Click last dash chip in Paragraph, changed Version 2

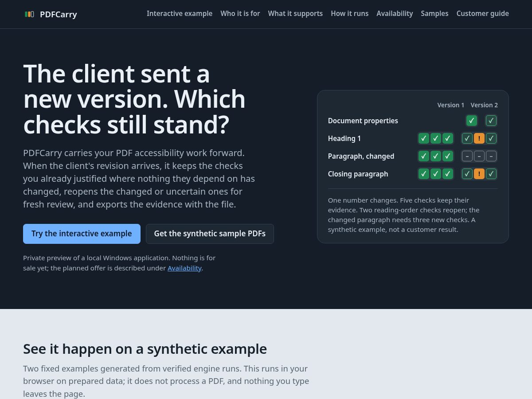[491, 156]
